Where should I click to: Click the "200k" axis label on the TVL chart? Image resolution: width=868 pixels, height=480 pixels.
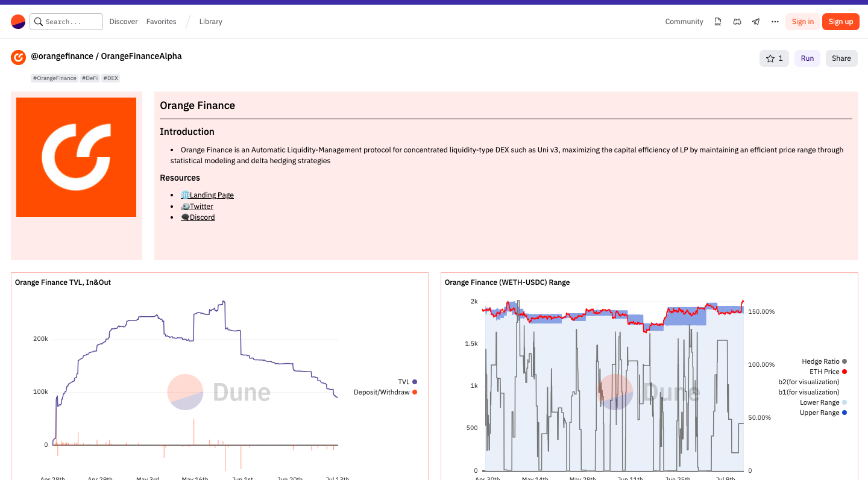point(40,339)
